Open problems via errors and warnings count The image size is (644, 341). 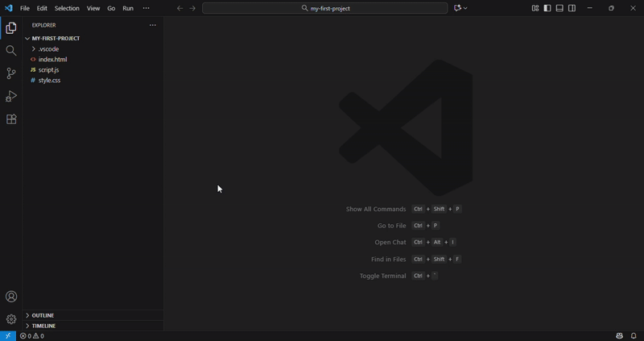pyautogui.click(x=32, y=336)
